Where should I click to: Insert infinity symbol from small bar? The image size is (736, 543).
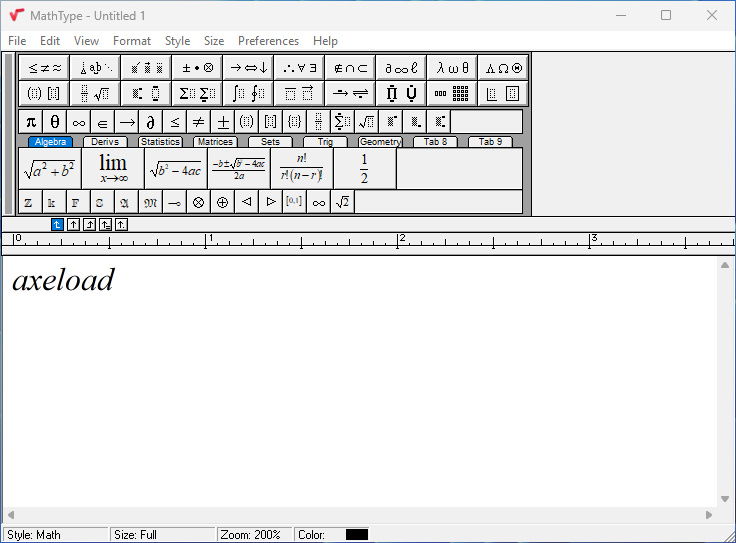coord(78,122)
